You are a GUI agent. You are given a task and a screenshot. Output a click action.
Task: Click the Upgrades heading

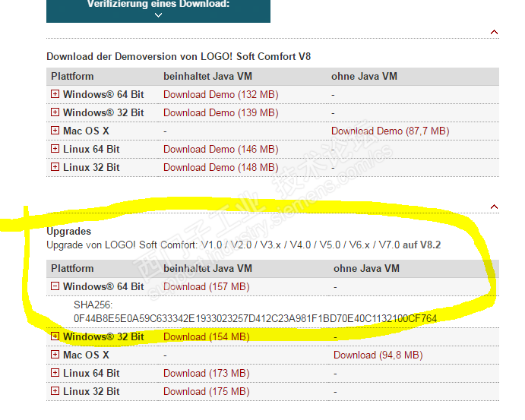click(x=68, y=231)
